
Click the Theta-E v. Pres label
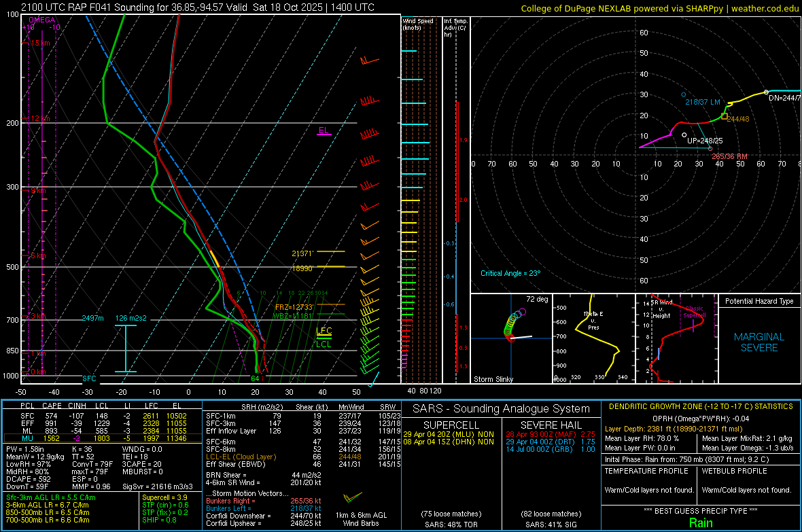coord(593,320)
